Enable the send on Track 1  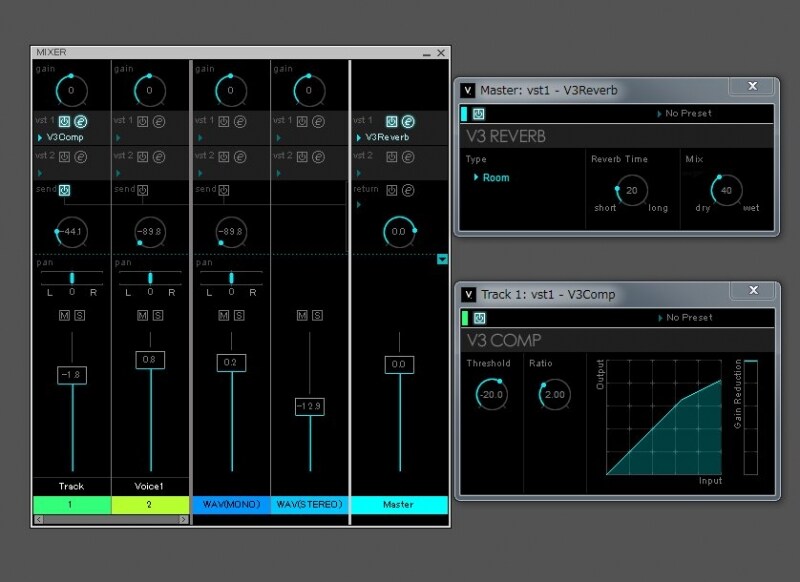(x=64, y=190)
